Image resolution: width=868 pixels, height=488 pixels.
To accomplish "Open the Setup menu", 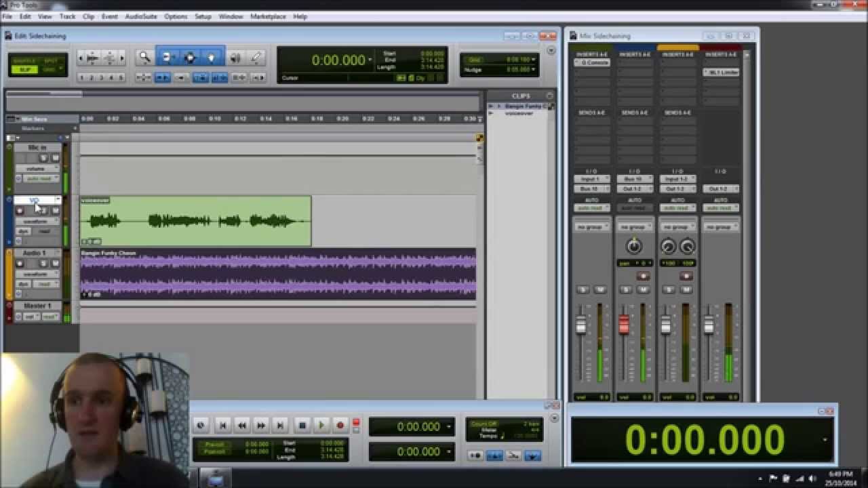I will 203,16.
